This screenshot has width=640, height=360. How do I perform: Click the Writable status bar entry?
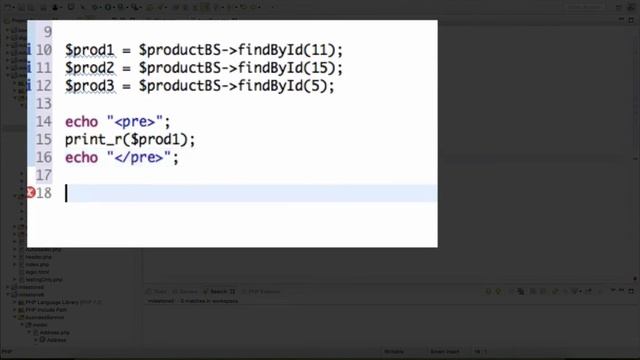pos(394,351)
